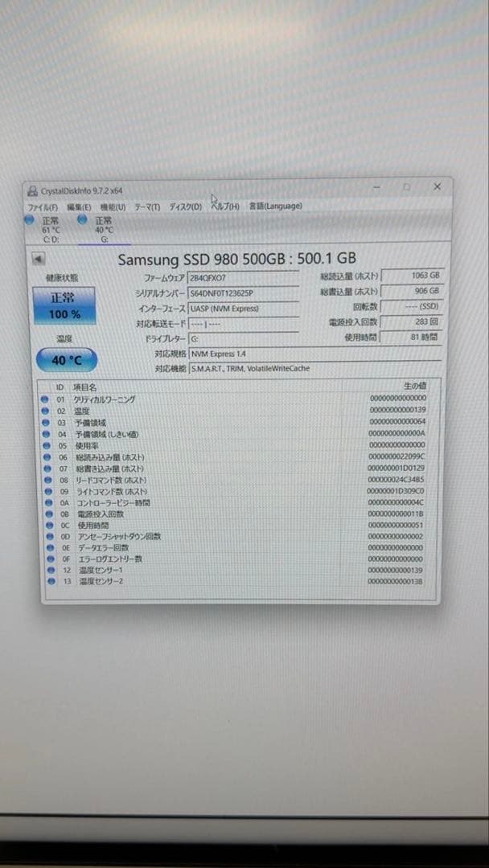Click the status dot for ID 05 使用率
Viewport: 489px width, 868px height.
47,445
